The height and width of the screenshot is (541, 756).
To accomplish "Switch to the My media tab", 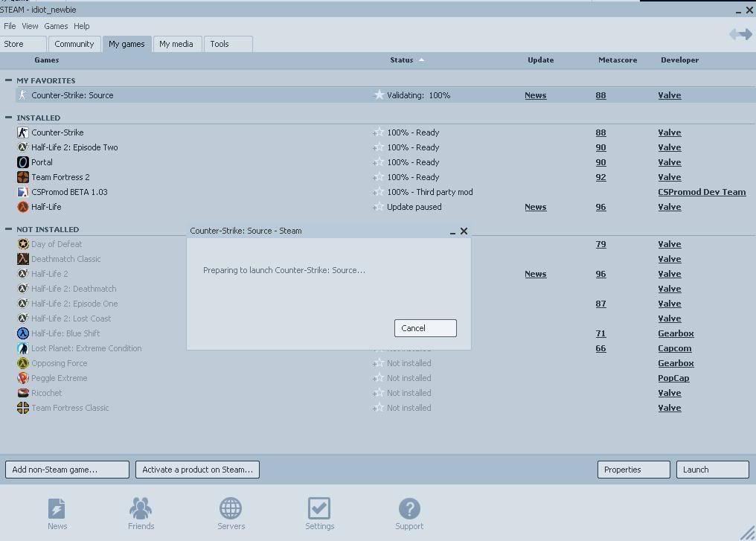I will click(x=176, y=44).
